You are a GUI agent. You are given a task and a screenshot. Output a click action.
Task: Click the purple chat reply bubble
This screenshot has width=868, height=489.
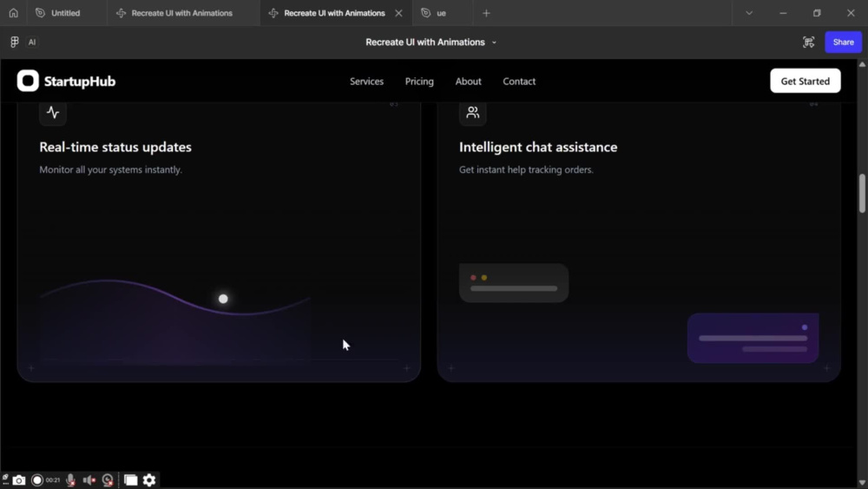pyautogui.click(x=753, y=338)
